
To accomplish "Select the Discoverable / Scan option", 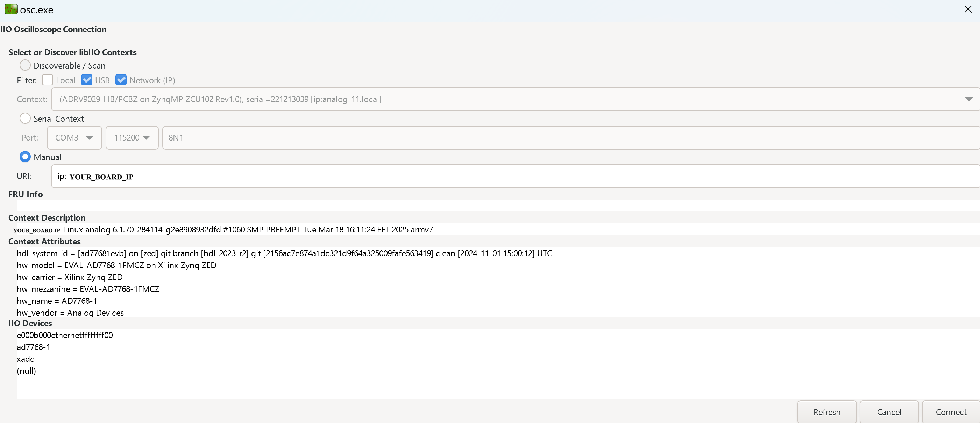I will 25,65.
